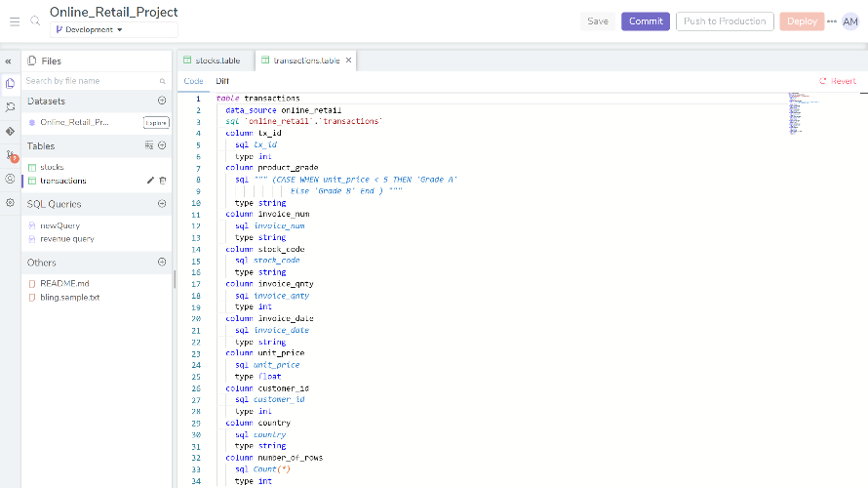Open the git branch icon with badge

point(10,155)
